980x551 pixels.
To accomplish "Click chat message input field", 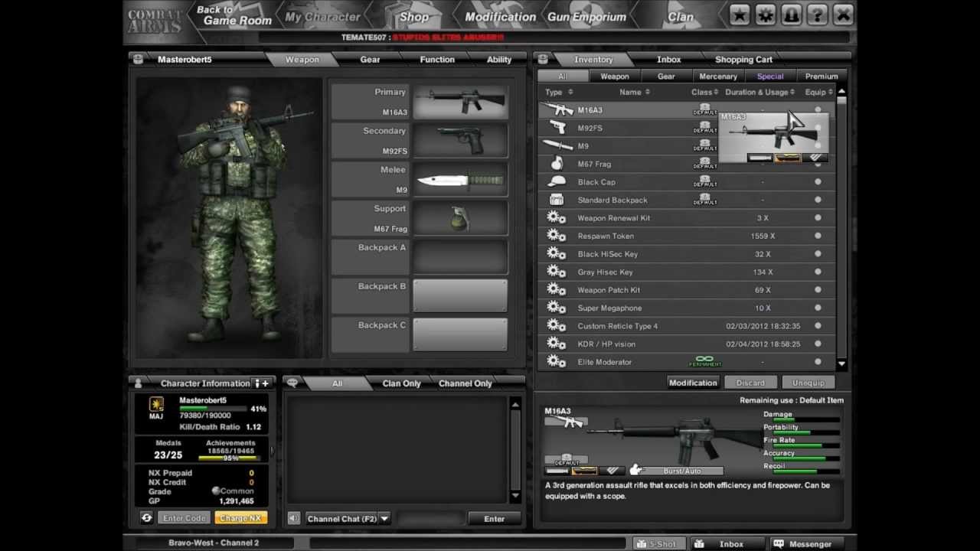I will [431, 519].
